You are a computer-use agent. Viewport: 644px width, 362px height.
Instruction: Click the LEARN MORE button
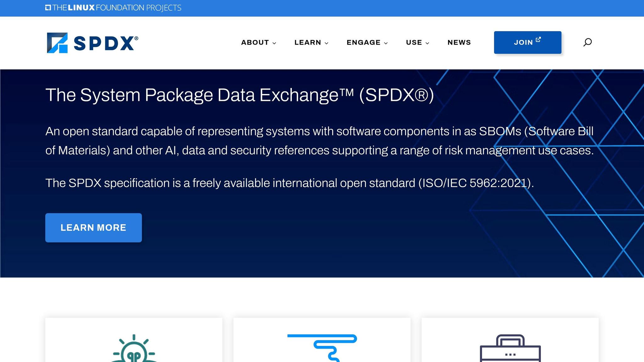[x=93, y=228]
